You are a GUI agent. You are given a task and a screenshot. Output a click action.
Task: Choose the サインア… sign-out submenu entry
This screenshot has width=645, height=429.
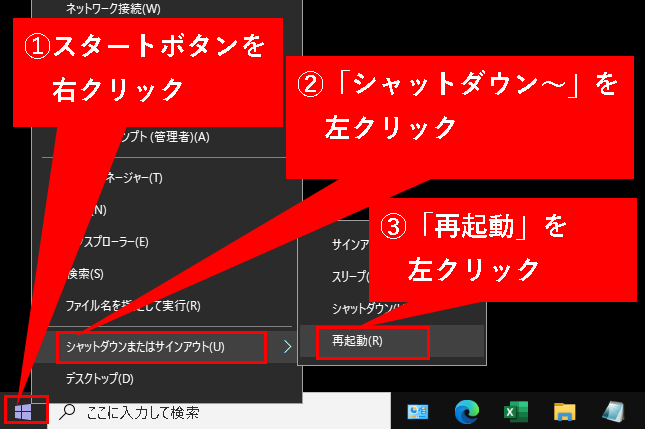point(350,245)
